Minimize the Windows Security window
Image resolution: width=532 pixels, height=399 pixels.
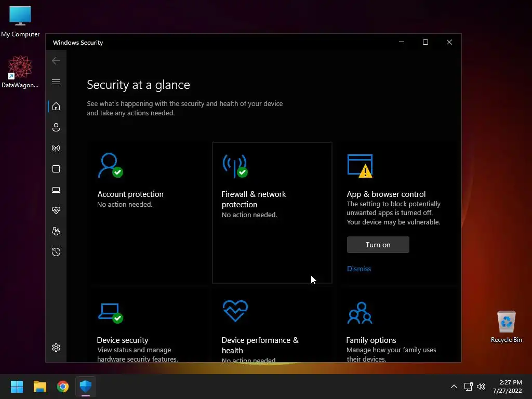tap(402, 42)
